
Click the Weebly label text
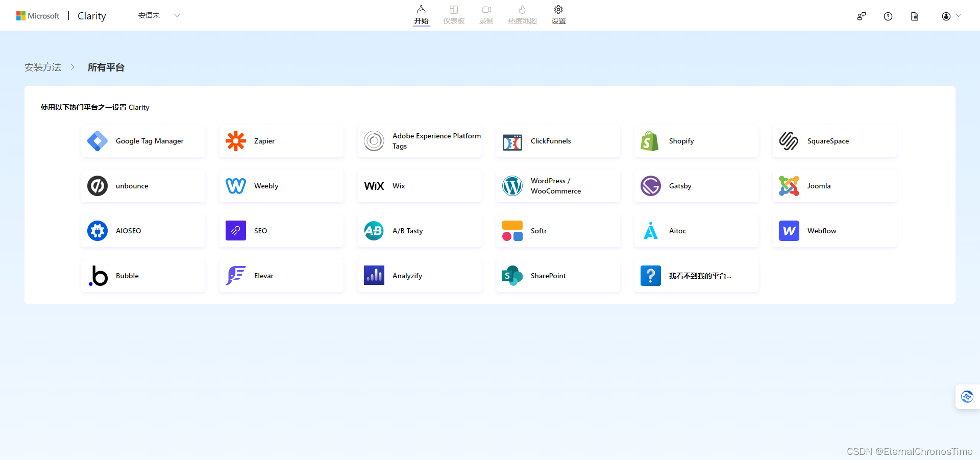point(266,186)
